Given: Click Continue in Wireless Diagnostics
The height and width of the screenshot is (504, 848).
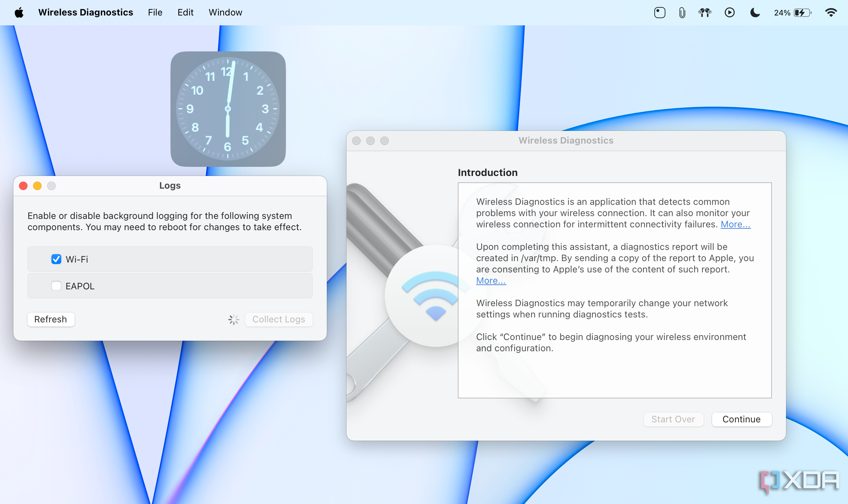Looking at the screenshot, I should pos(742,419).
